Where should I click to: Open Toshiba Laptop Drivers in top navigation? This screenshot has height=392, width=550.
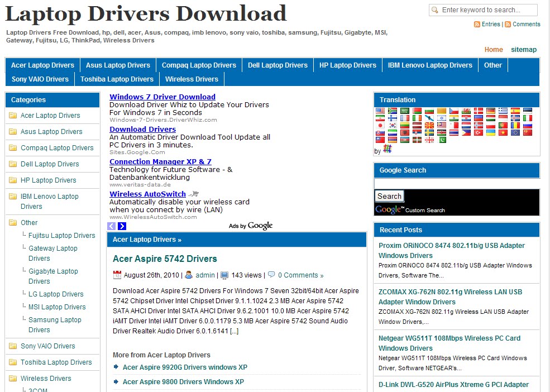pyautogui.click(x=117, y=79)
